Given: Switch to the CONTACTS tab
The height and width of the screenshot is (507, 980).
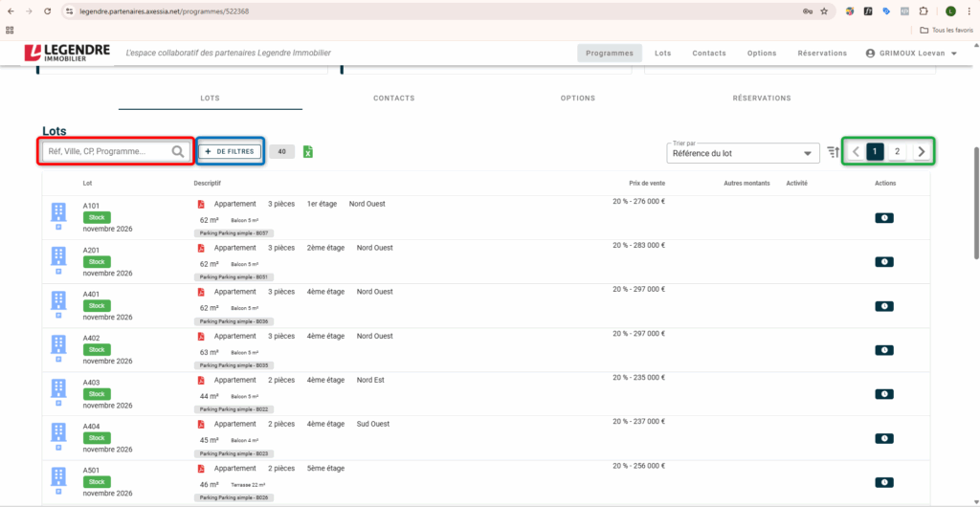Looking at the screenshot, I should click(x=393, y=99).
